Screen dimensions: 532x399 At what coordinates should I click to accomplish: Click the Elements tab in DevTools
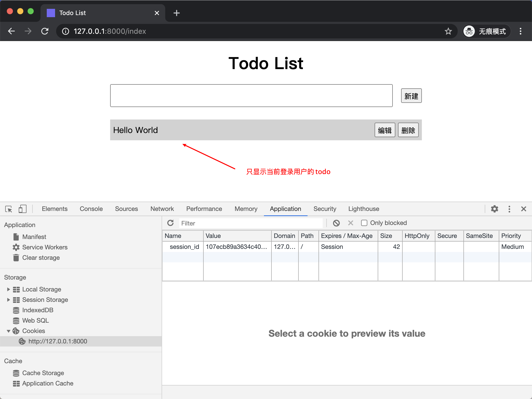[55, 209]
